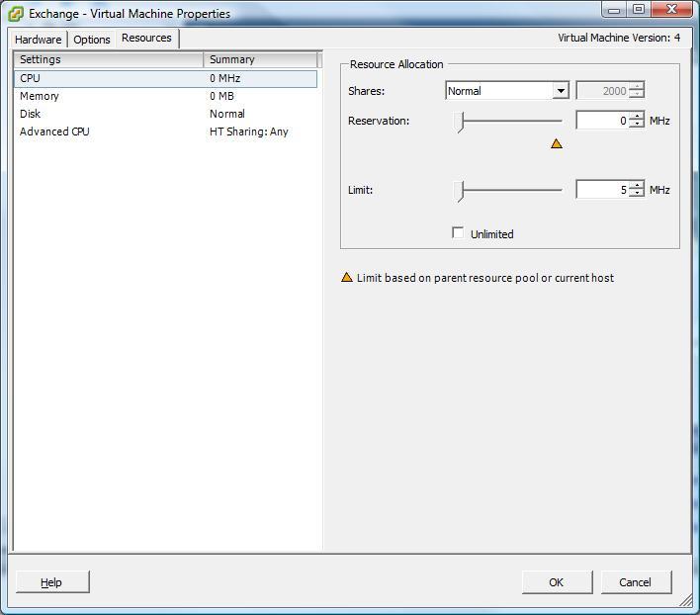Increase Reservation value with up arrow
Viewport: 700px width, 615px height.
click(x=637, y=117)
